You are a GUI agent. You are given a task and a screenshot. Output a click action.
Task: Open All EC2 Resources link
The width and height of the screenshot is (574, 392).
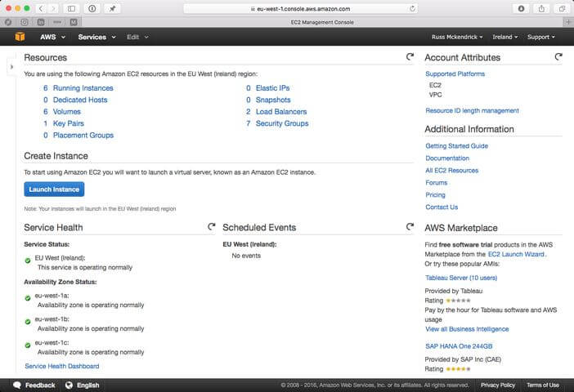451,171
